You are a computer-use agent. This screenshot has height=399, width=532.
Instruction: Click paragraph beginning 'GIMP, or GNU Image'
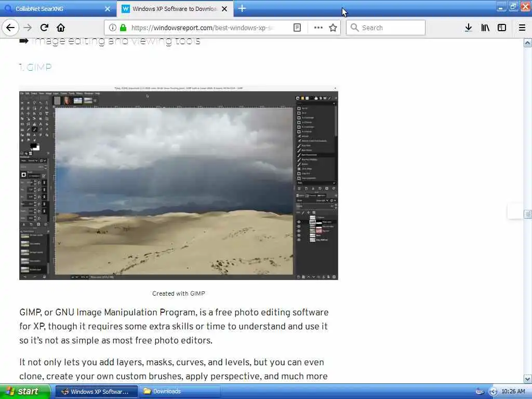(x=174, y=326)
